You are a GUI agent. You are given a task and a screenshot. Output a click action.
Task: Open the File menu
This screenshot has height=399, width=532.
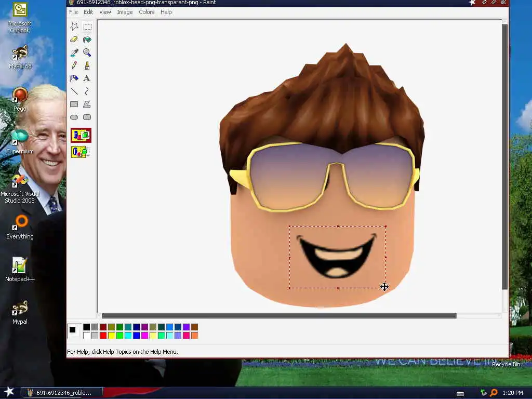point(73,12)
